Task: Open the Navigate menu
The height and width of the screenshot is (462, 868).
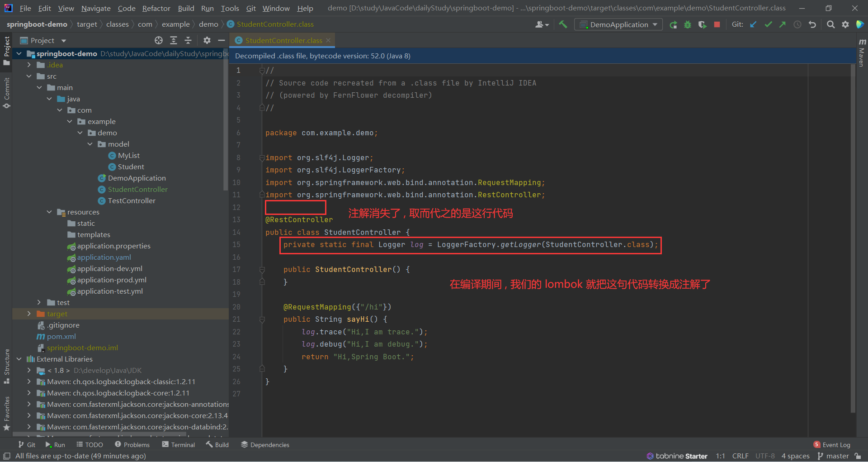Action: (96, 8)
